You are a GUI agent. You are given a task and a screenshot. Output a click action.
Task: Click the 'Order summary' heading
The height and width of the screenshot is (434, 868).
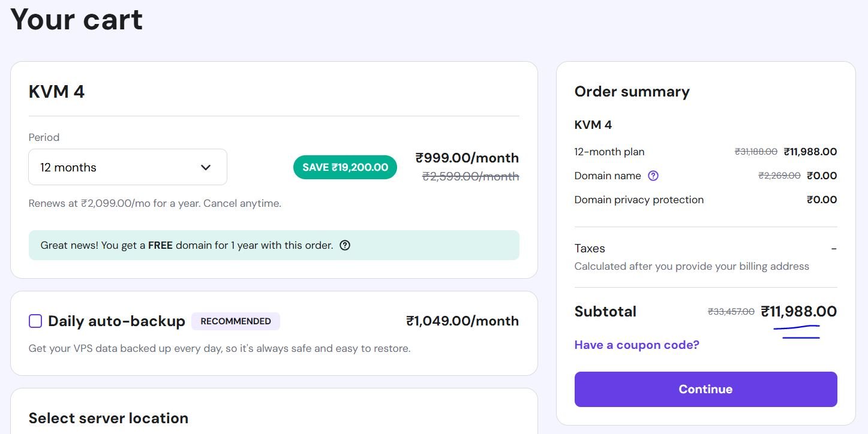tap(632, 92)
